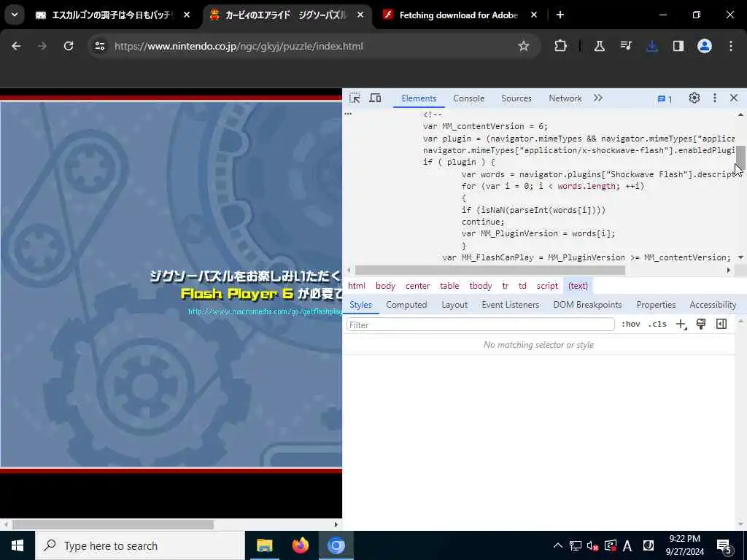Toggle rendering emulations paintbrush icon

click(x=701, y=324)
